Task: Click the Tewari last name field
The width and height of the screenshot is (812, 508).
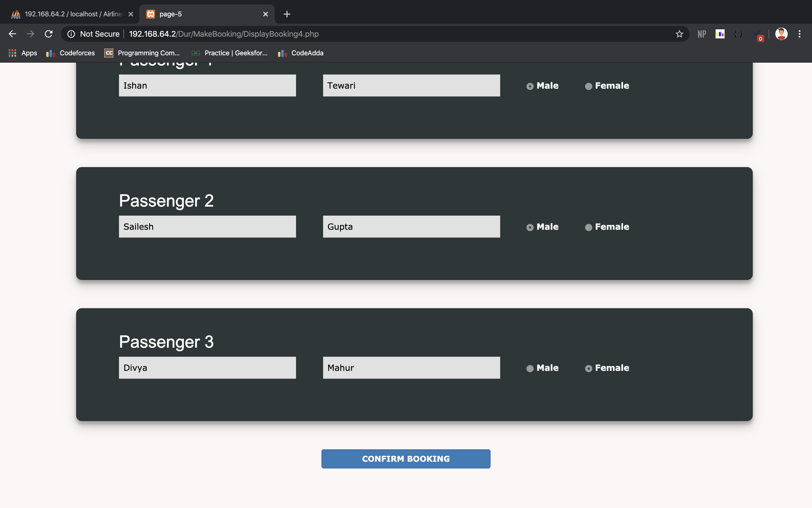Action: [x=411, y=85]
